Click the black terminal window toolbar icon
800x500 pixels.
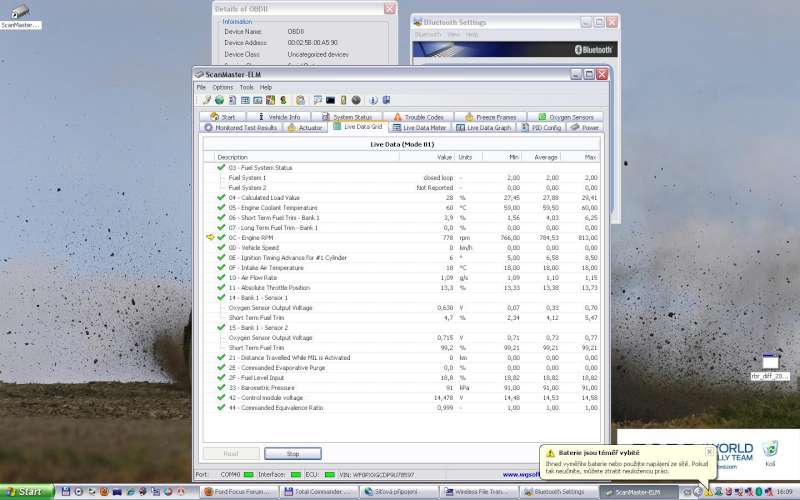(x=330, y=100)
